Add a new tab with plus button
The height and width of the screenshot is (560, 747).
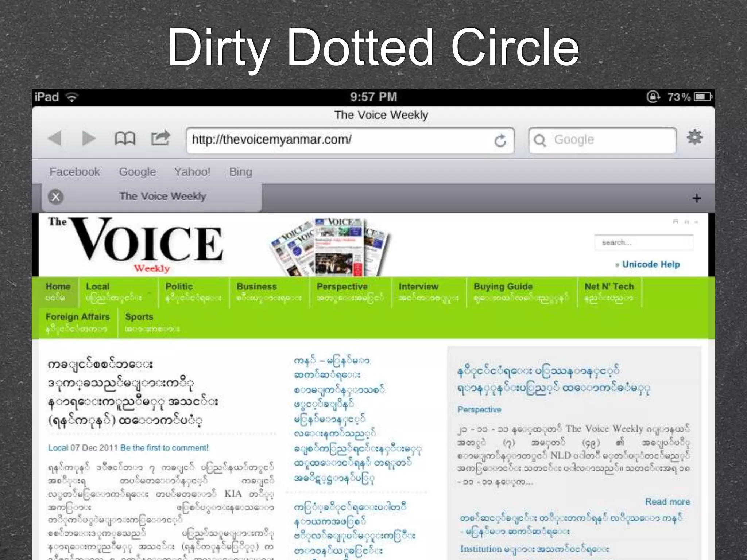click(697, 198)
